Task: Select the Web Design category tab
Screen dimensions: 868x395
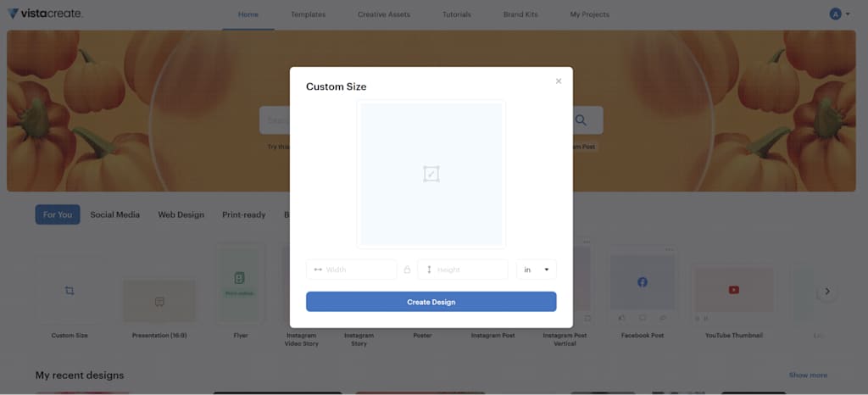Action: point(181,214)
